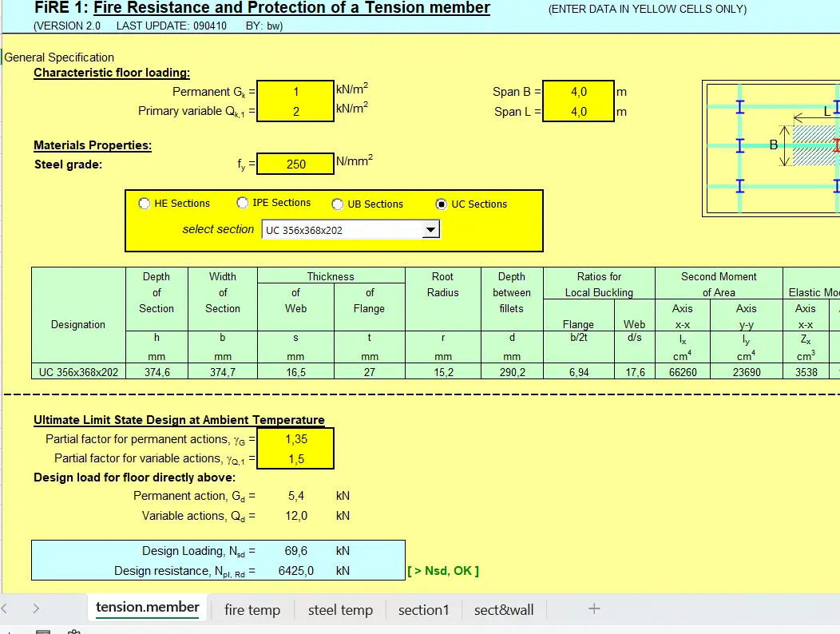Select the tension.member sheet tab

coord(148,608)
